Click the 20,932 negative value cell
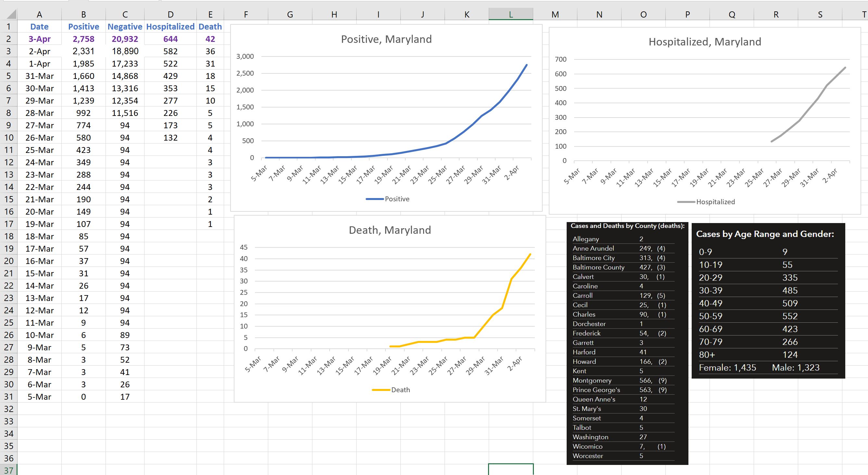868x475 pixels. [x=125, y=39]
